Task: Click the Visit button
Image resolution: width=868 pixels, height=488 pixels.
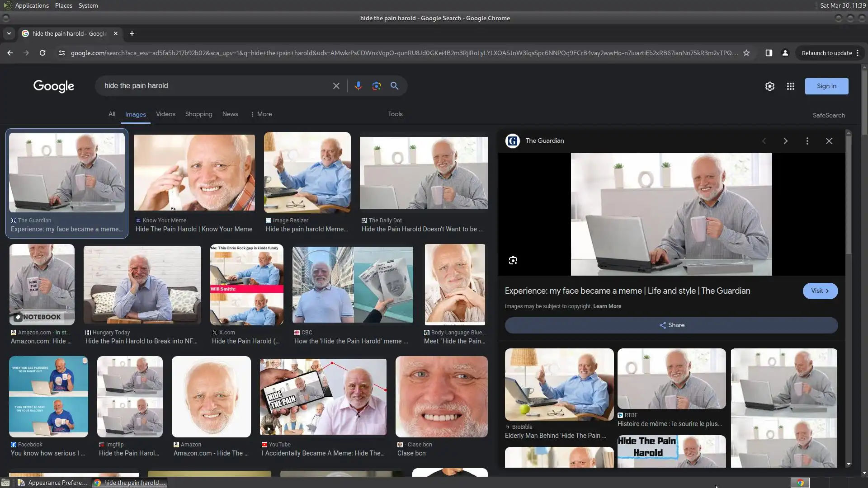Action: coord(820,291)
